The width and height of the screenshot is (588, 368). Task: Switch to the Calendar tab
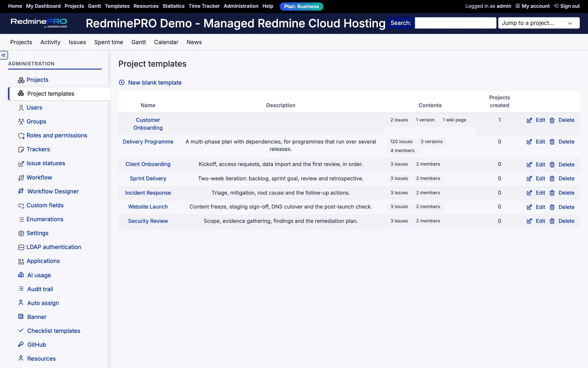(x=166, y=42)
